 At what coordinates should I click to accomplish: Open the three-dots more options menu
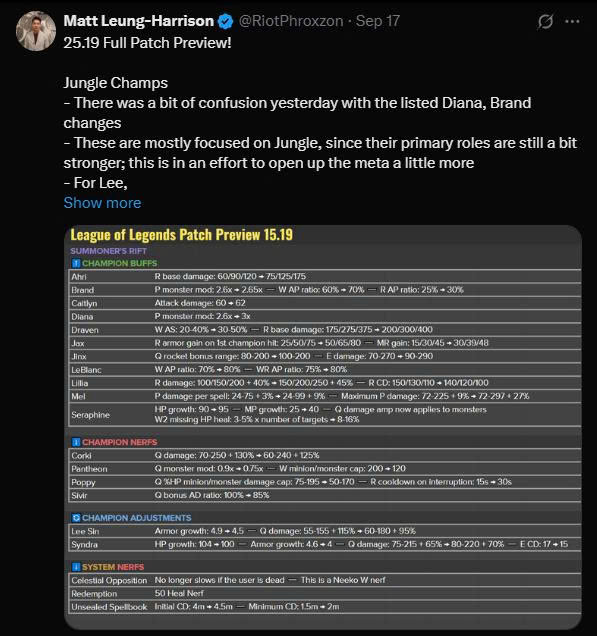(572, 21)
